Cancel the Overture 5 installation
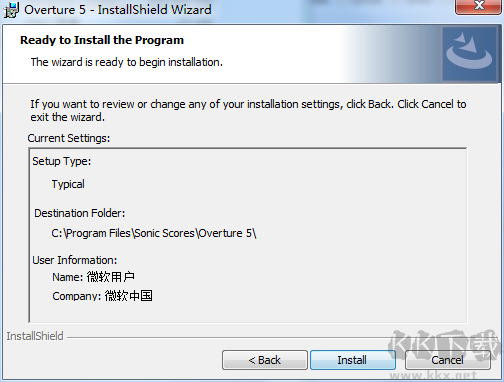 pos(447,360)
